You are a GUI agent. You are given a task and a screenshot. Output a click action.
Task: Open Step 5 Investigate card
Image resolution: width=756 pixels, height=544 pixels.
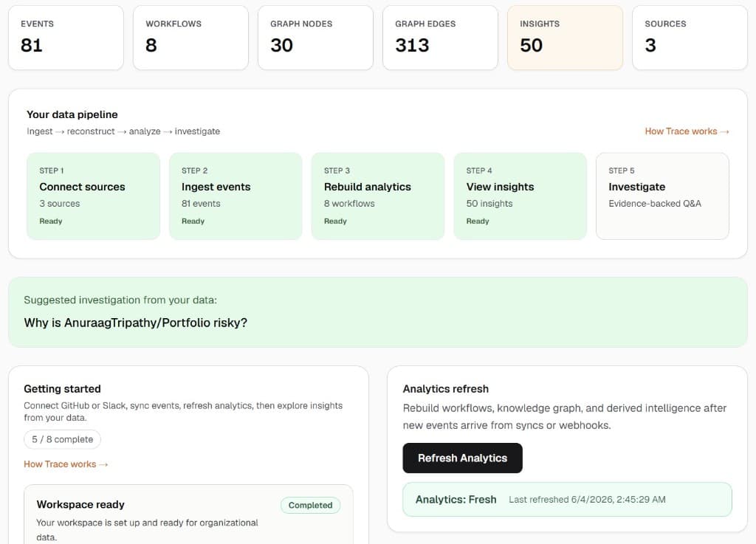[662, 196]
